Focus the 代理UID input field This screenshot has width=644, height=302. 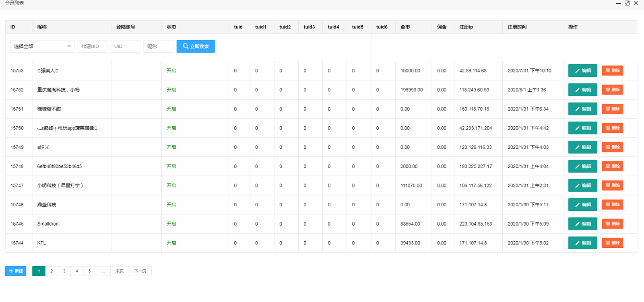tap(92, 46)
